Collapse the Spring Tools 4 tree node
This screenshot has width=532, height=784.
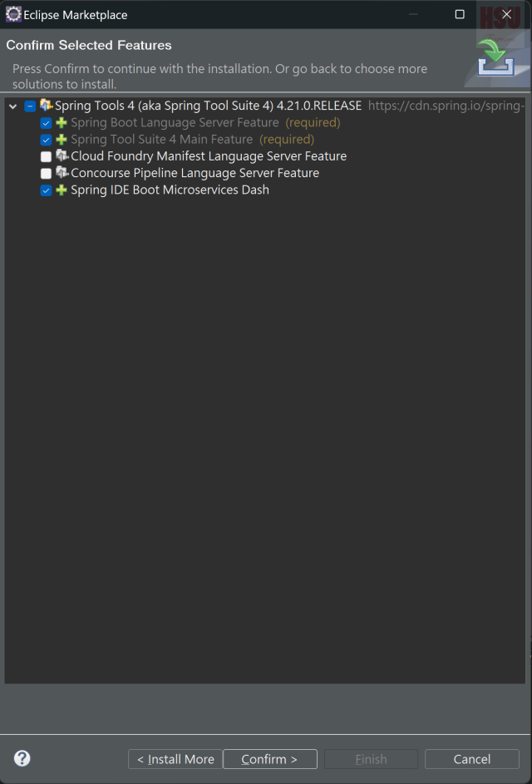[13, 106]
